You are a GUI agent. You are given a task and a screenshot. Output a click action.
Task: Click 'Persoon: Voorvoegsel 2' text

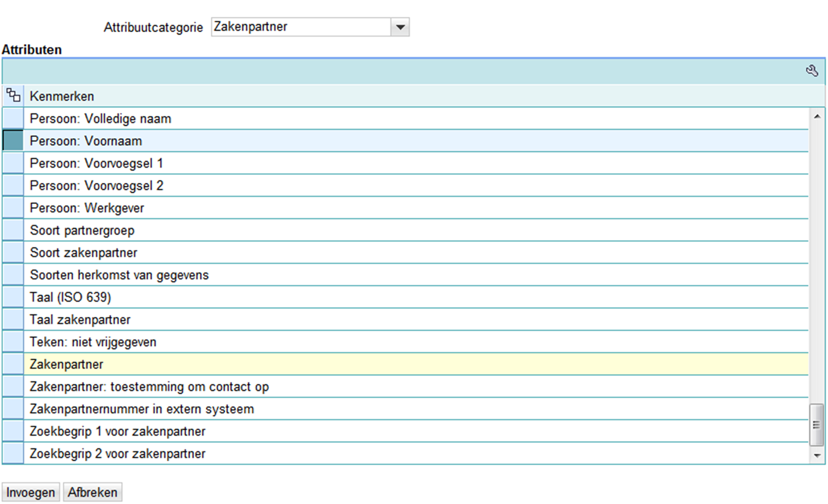coord(96,186)
